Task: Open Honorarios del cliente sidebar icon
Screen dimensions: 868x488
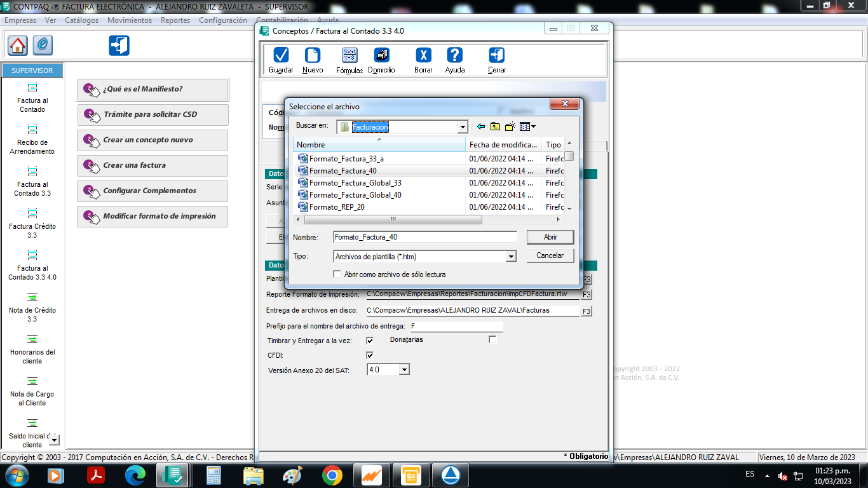Action: [32, 339]
